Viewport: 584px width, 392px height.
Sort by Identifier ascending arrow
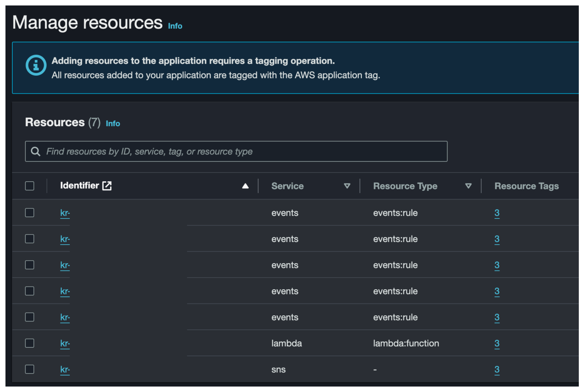[x=245, y=186]
